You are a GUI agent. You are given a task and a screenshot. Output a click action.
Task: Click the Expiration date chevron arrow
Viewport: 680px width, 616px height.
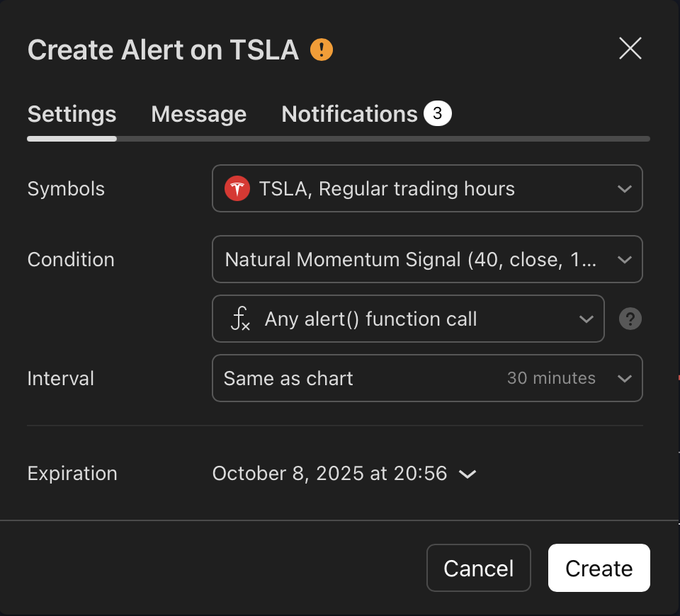pyautogui.click(x=467, y=474)
